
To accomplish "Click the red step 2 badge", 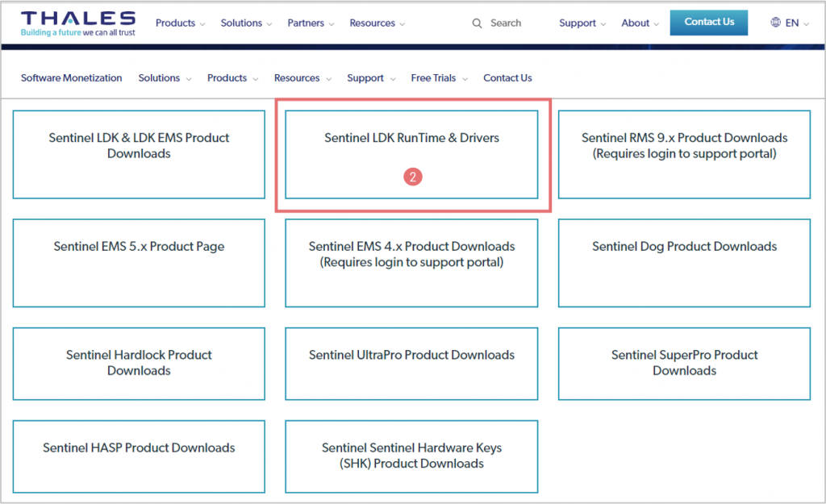I will 412,177.
